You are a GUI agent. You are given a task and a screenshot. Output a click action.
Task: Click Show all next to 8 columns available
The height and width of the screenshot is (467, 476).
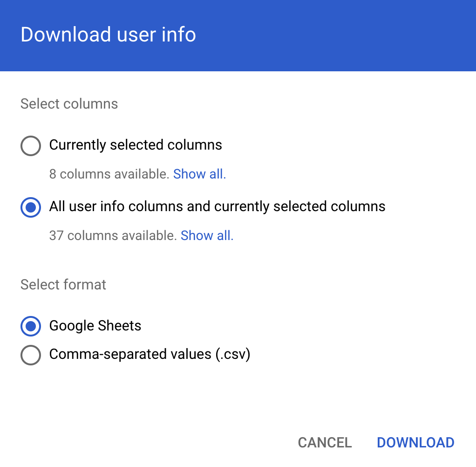point(199,174)
